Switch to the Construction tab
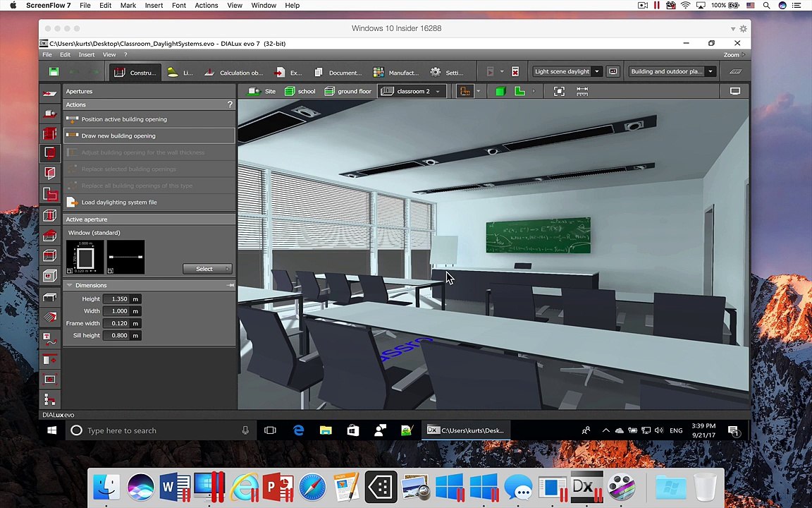This screenshot has width=812, height=508. point(135,73)
